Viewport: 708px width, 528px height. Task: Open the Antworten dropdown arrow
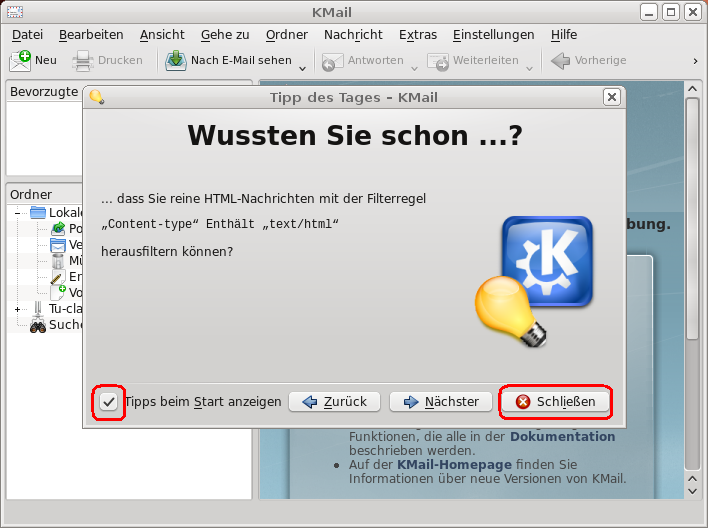coord(414,69)
